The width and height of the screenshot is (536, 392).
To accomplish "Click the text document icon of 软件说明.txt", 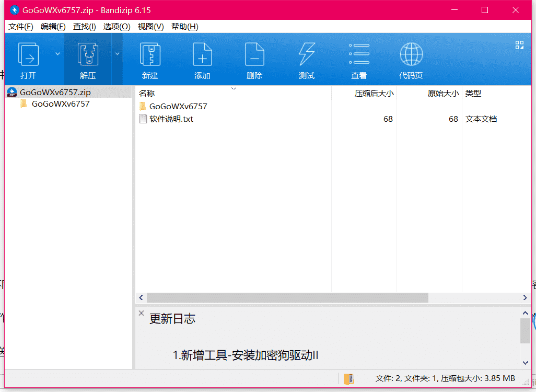I will [x=143, y=119].
